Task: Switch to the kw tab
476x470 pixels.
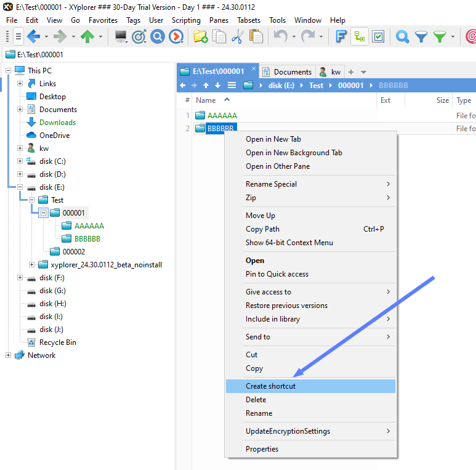Action: coord(330,72)
